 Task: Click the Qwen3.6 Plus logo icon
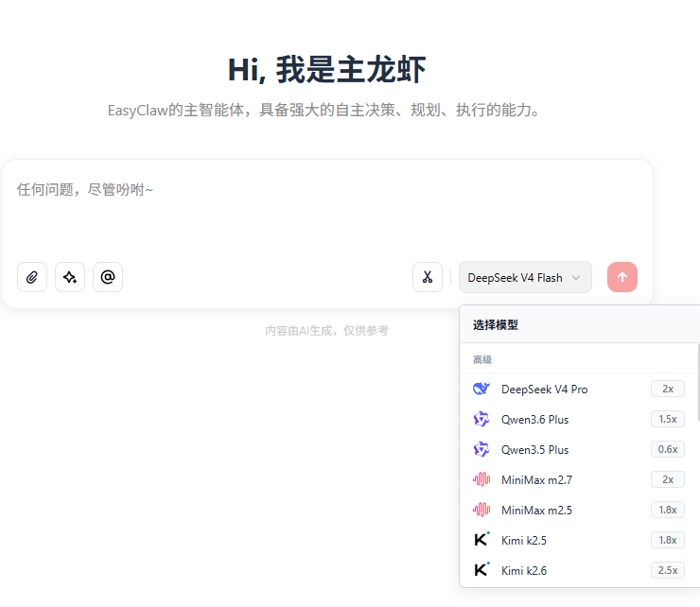tap(481, 419)
